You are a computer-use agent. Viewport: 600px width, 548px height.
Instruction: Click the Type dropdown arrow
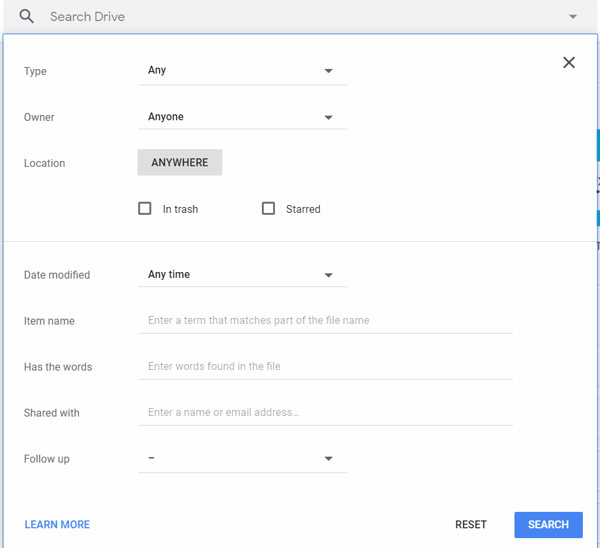click(328, 71)
